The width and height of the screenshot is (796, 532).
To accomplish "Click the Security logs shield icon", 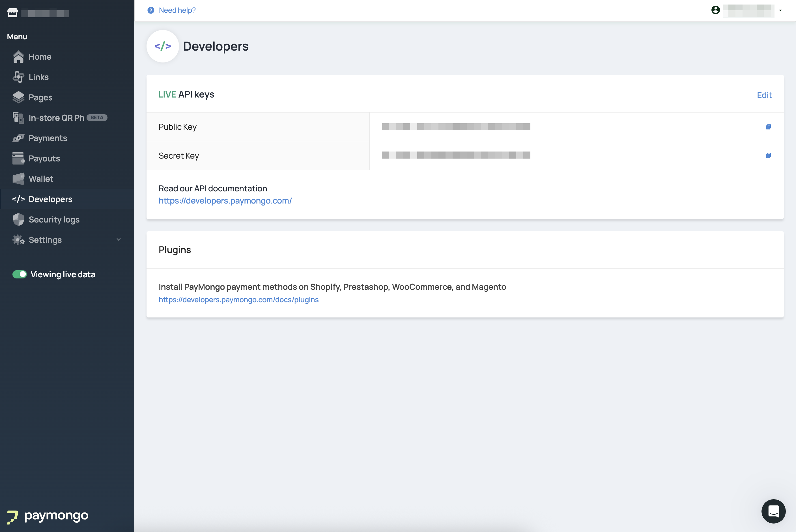I will pos(18,220).
